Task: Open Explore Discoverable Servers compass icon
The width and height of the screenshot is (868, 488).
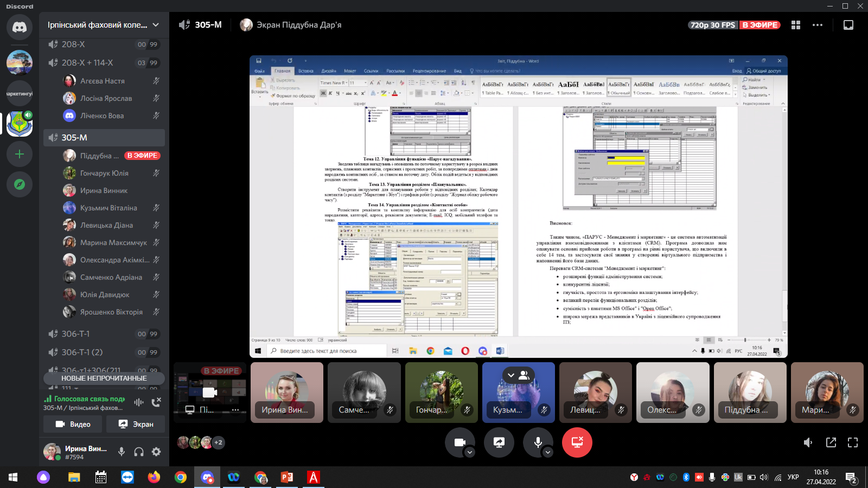Action: 20,185
